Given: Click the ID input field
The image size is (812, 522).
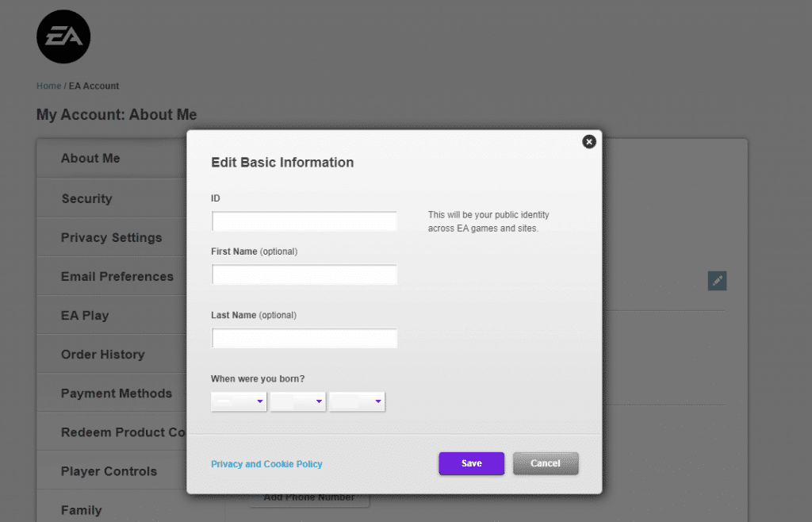Looking at the screenshot, I should 304,221.
